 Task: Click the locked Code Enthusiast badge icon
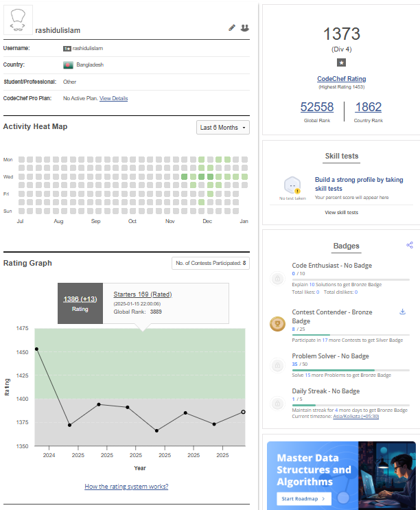pos(278,279)
